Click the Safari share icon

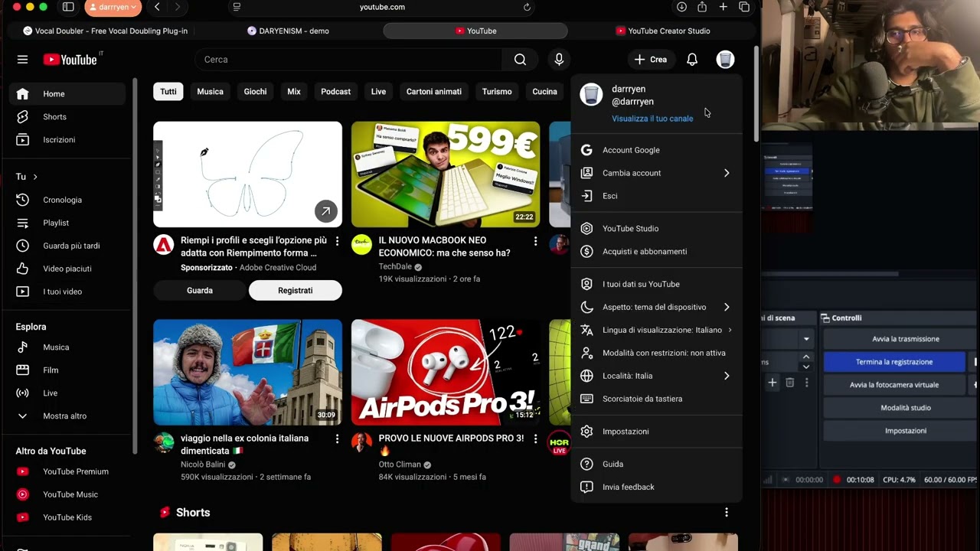702,7
